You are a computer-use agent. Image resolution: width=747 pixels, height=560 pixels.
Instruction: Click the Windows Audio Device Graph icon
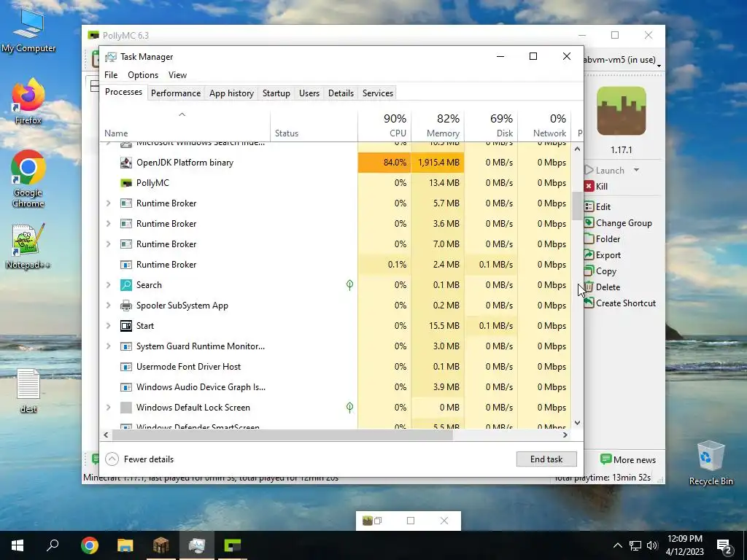coord(125,388)
